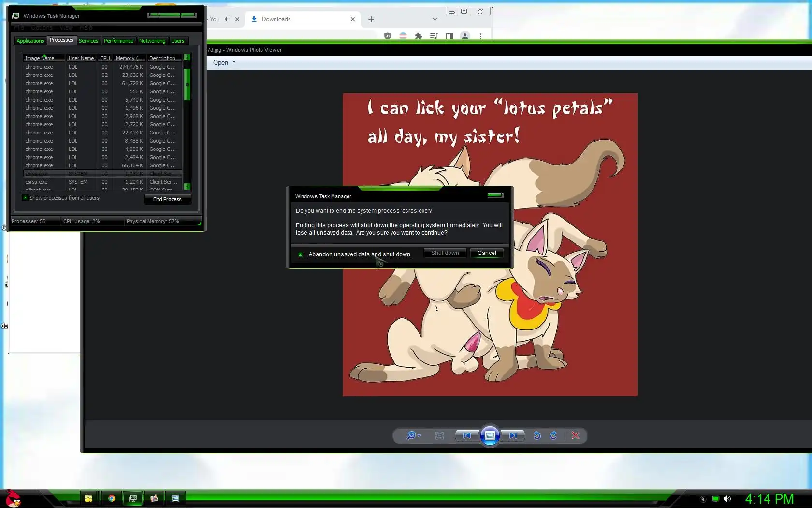
Task: Mute the playing Chrome tab speaker icon
Action: [x=227, y=19]
